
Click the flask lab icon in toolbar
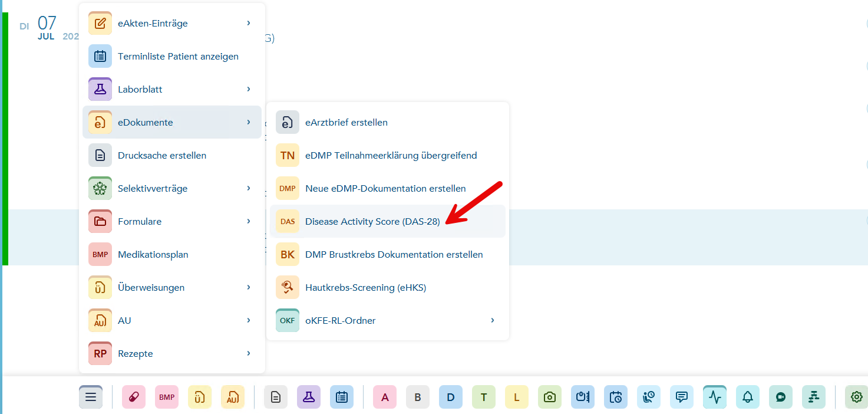pyautogui.click(x=309, y=397)
